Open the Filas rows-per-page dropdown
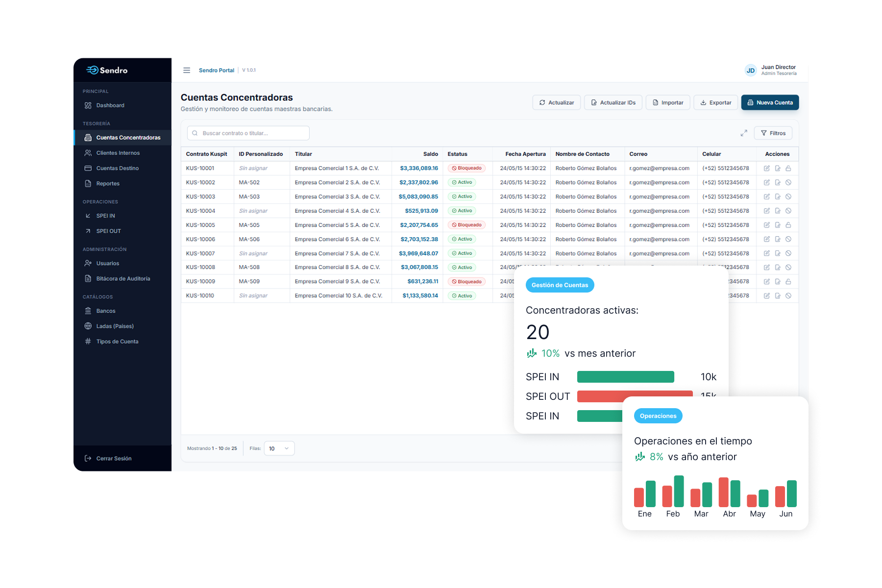Image resolution: width=882 pixels, height=588 pixels. pos(279,448)
